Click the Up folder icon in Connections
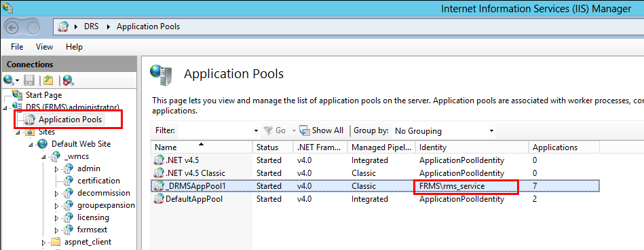The height and width of the screenshot is (250, 644). tap(49, 80)
